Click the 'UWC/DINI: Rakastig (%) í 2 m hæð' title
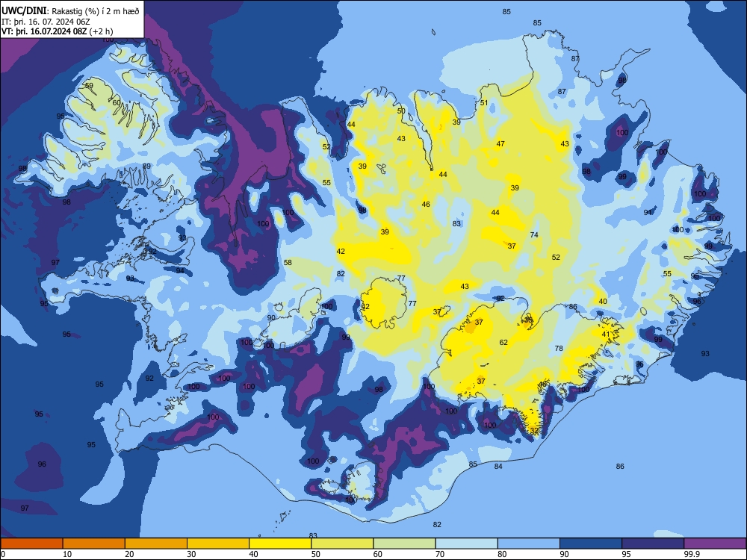Screen dimensions: 747x560 click(70, 11)
